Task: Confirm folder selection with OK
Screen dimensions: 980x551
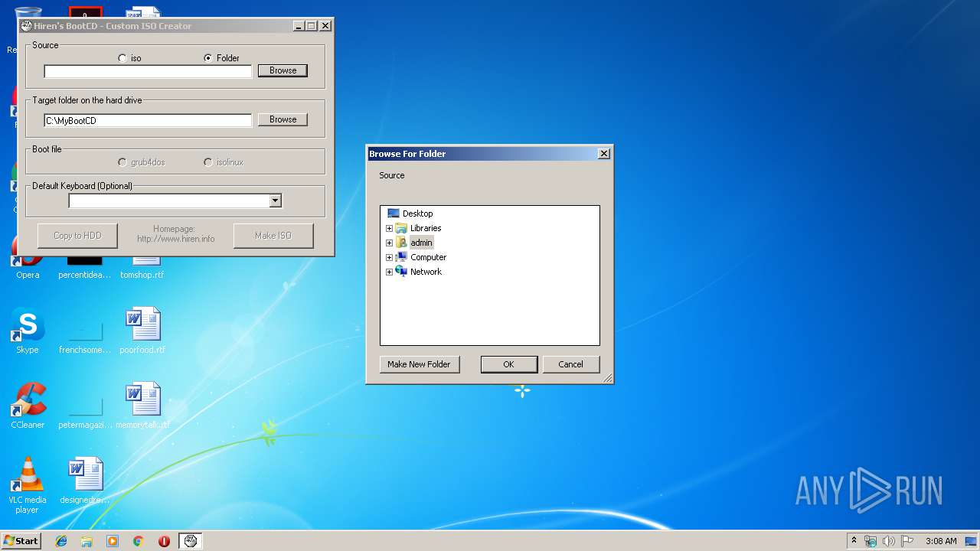Action: (509, 364)
